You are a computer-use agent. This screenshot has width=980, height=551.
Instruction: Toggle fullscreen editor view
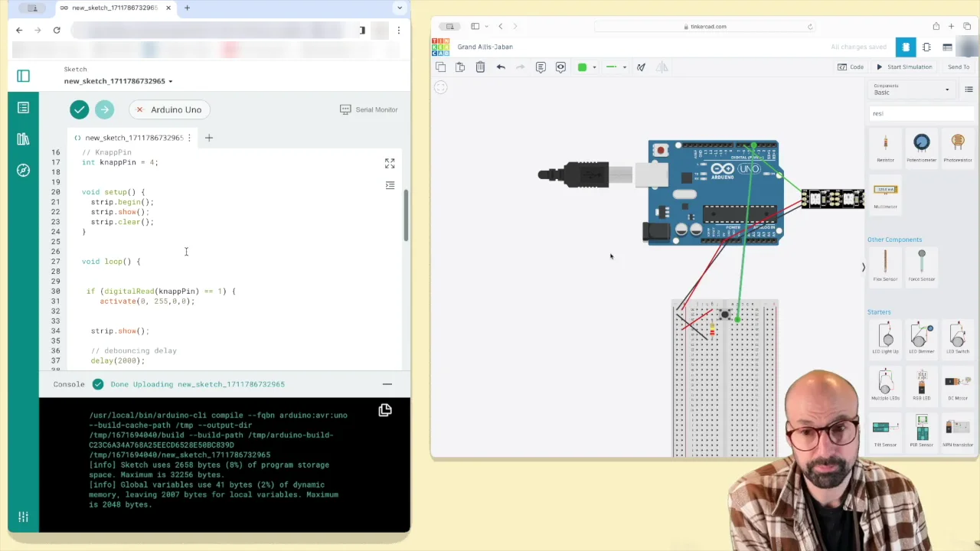point(390,164)
